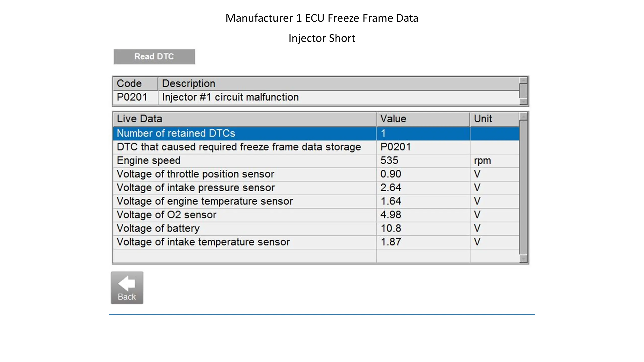
Task: Click the Unit column header
Action: click(495, 119)
